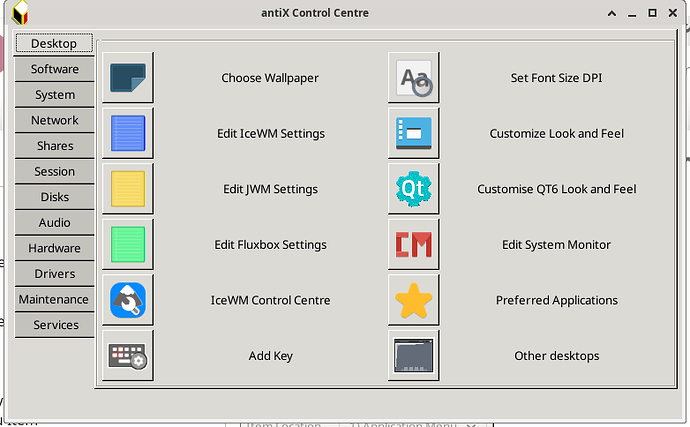690x427 pixels.
Task: Click the Edit JWM Settings label
Action: (270, 189)
